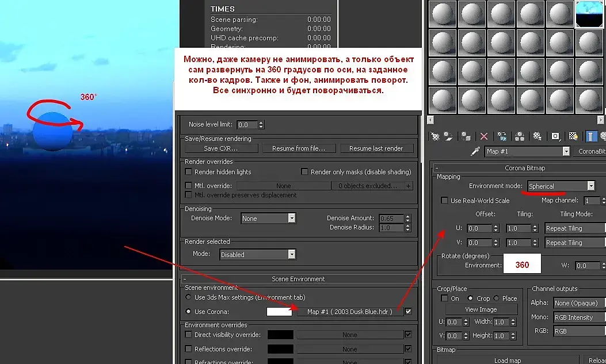
Task: Click Resume from file... button
Action: [x=299, y=148]
